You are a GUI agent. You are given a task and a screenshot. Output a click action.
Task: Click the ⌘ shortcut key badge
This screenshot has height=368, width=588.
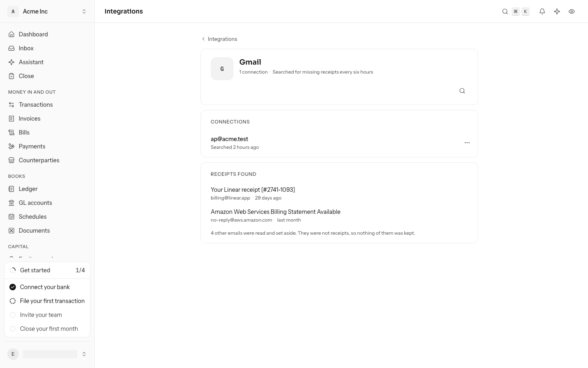point(516,11)
